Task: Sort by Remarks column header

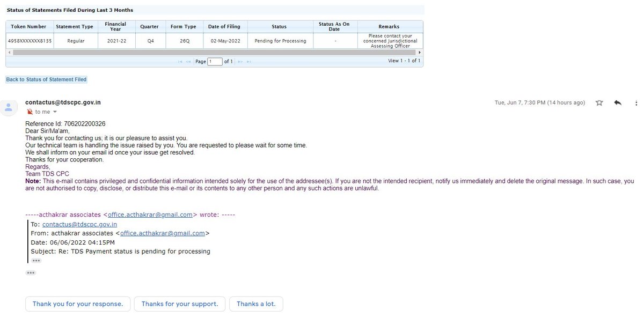Action: pyautogui.click(x=389, y=27)
